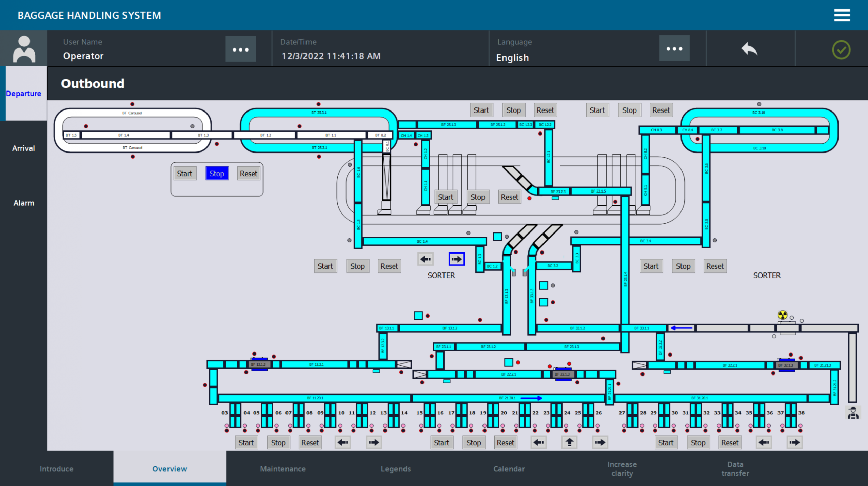This screenshot has height=486, width=868.
Task: Click the green checkmark status icon
Action: coord(841,50)
